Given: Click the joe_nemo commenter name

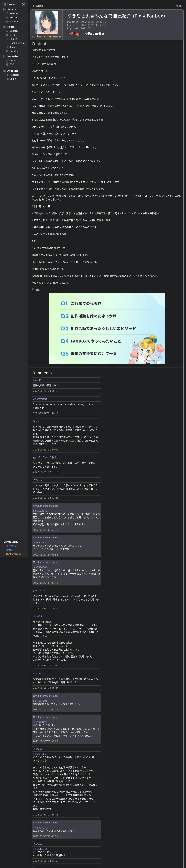Looking at the screenshot, I should (x=39, y=590).
